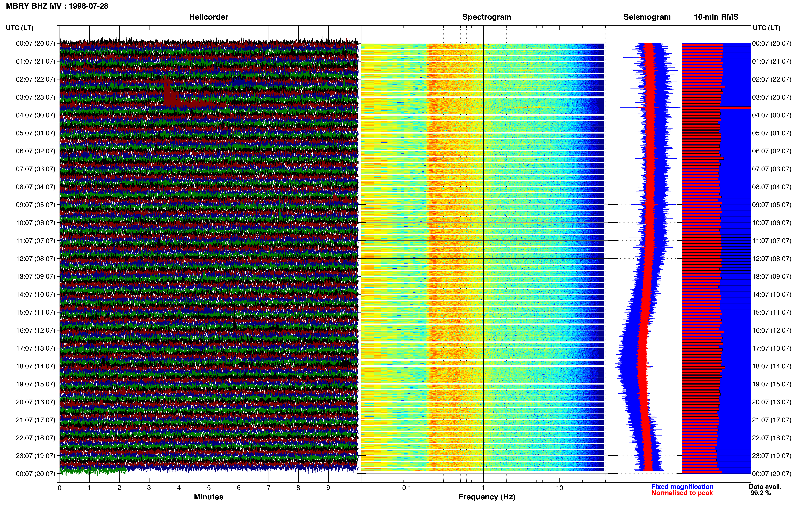Click the right time label '08:07 (04:07)'
812x508 pixels.
coord(772,187)
